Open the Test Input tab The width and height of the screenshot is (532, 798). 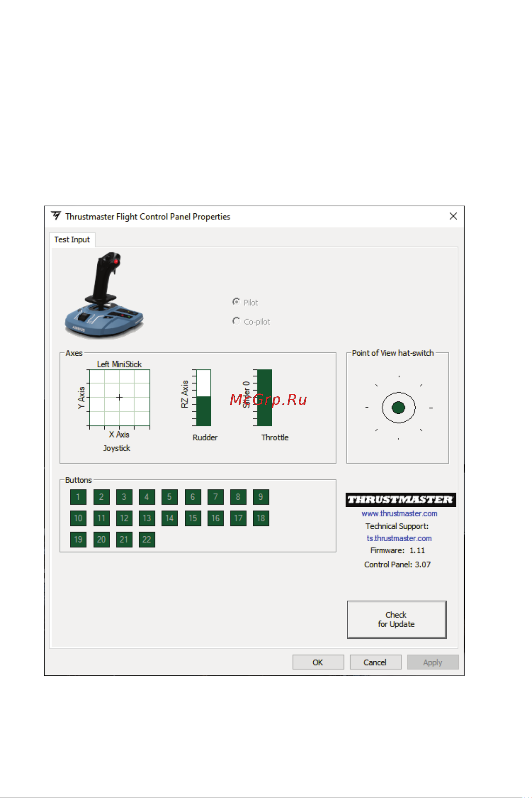point(72,240)
